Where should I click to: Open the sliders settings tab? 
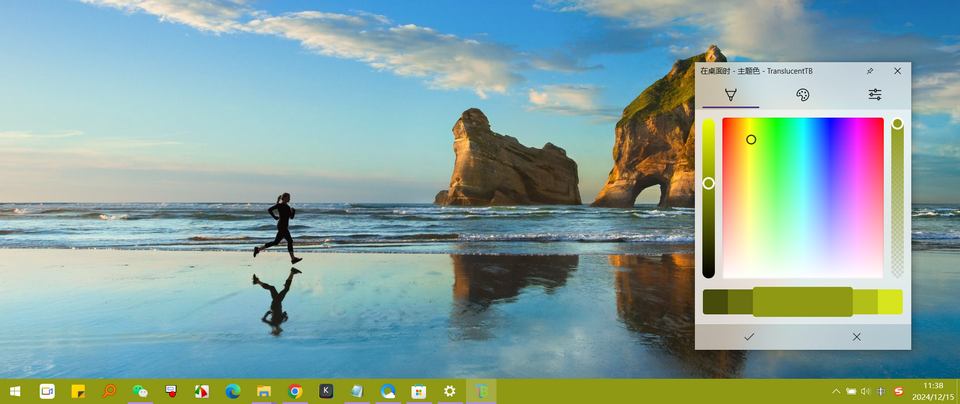click(x=875, y=94)
